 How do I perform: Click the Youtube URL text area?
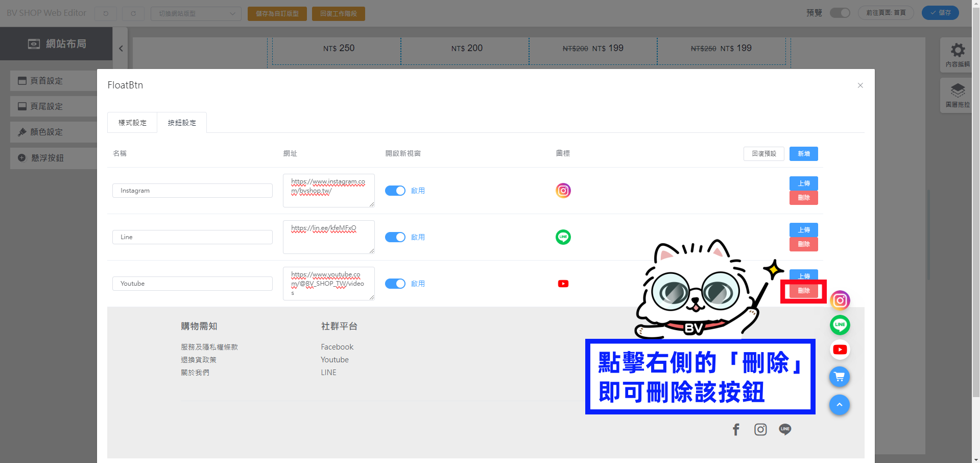pyautogui.click(x=328, y=284)
